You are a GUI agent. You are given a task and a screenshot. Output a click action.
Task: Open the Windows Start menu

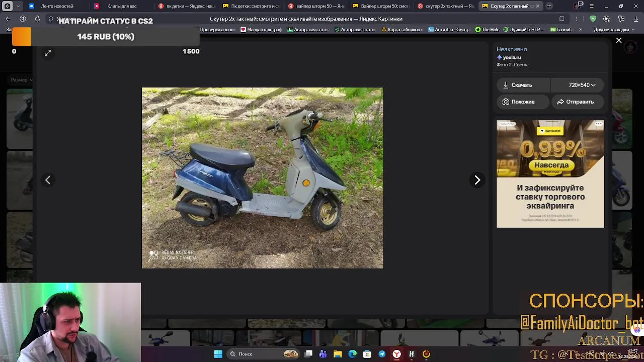tap(218, 354)
